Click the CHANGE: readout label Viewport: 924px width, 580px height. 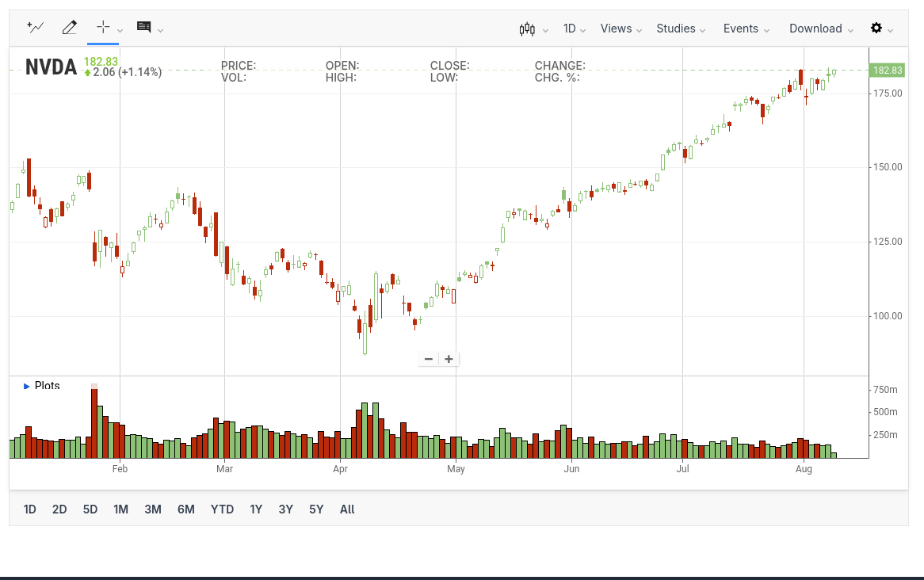pyautogui.click(x=559, y=66)
